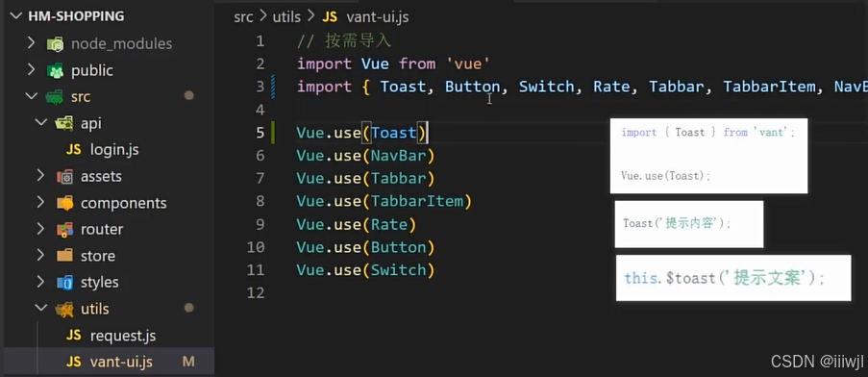Click the M modified badge beside vant-ui.js

click(x=188, y=362)
